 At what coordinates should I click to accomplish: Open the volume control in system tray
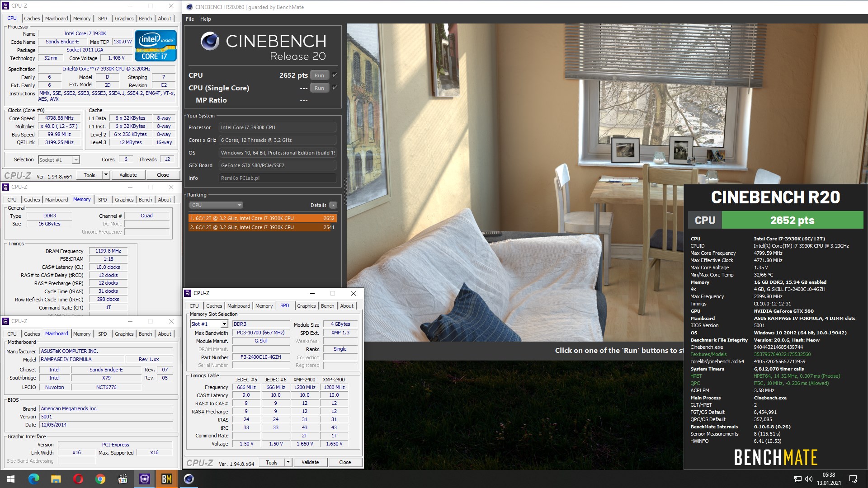tap(809, 479)
